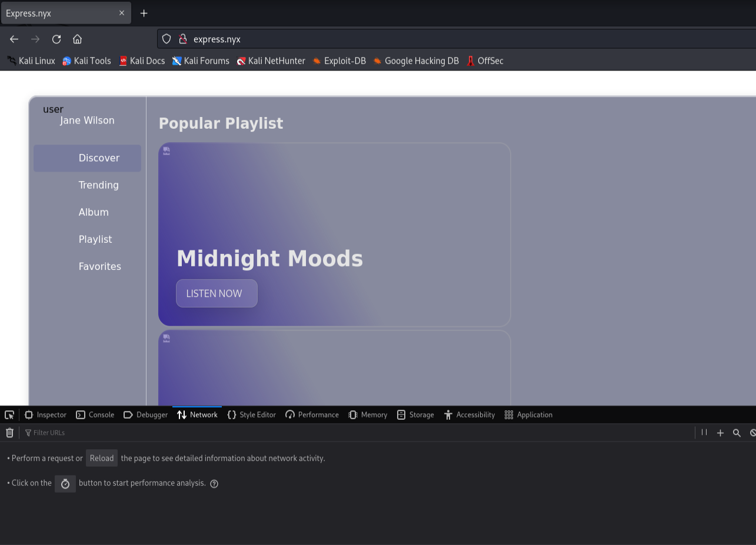Open a new browser tab
This screenshot has width=756, height=545.
click(144, 13)
